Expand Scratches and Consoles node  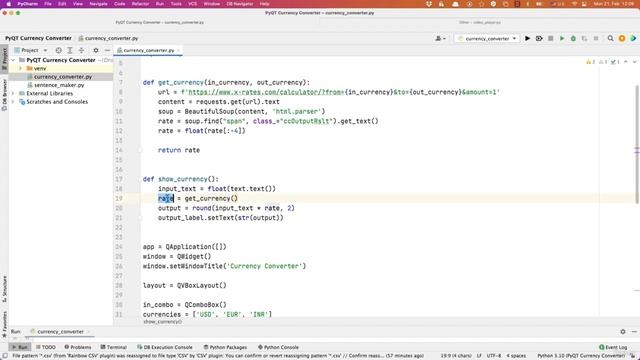point(13,102)
